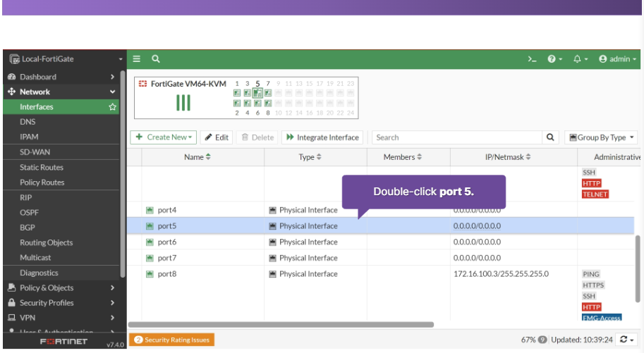Click port8 IP 172.16.100.3/255.255.255.0
Screen dimensions: 644x353
pos(501,274)
